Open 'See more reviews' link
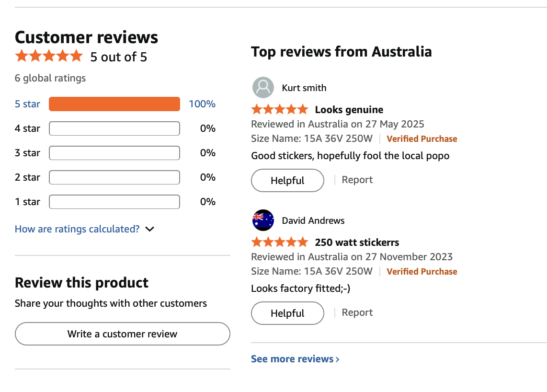The image size is (547, 392). (x=292, y=358)
